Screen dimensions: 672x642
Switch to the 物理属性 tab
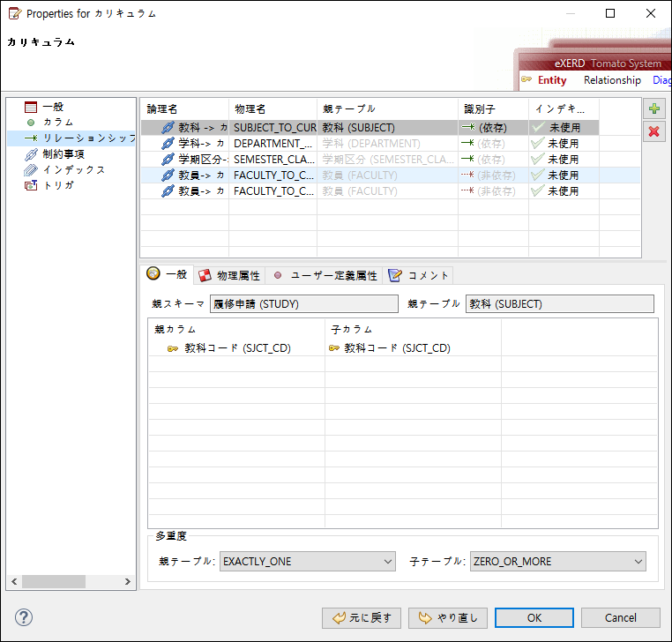tap(229, 275)
